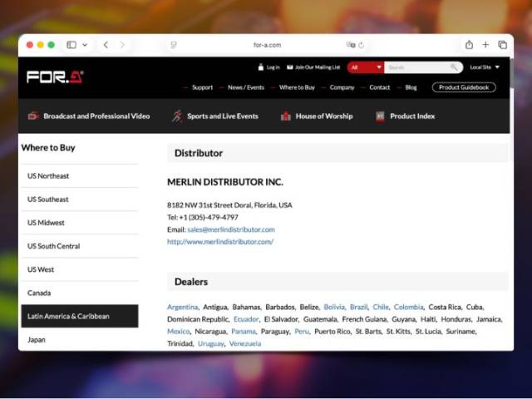Click the Broadcast and Professional Video camera icon
Screen dimensions: 532x399
coord(33,116)
